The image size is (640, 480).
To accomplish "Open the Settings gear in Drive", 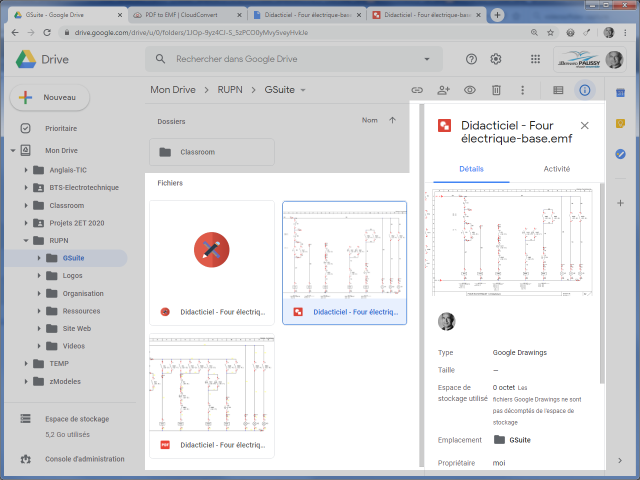I will click(x=496, y=59).
